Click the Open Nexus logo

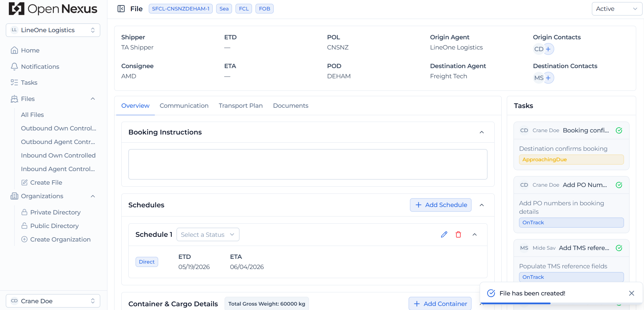point(53,9)
